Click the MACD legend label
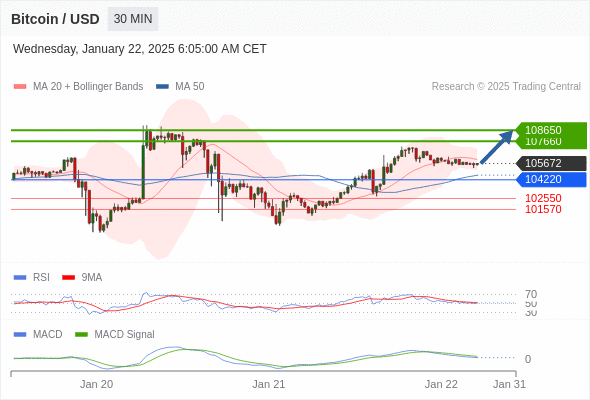590x400 pixels. pos(48,335)
